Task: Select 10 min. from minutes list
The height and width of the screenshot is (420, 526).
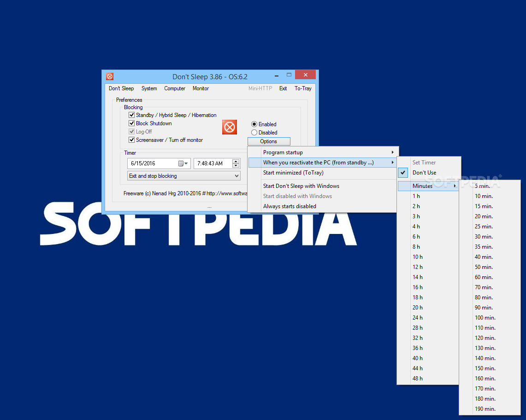Action: [490, 196]
